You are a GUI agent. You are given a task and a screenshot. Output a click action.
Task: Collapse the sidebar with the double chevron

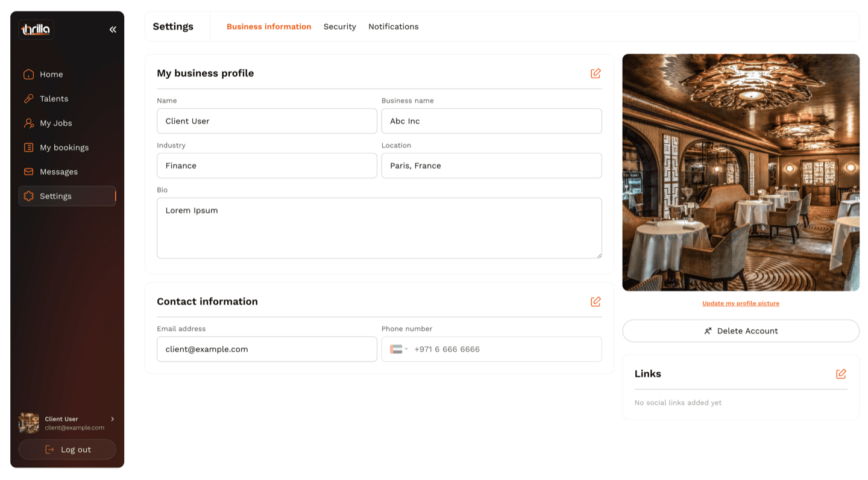(x=113, y=28)
